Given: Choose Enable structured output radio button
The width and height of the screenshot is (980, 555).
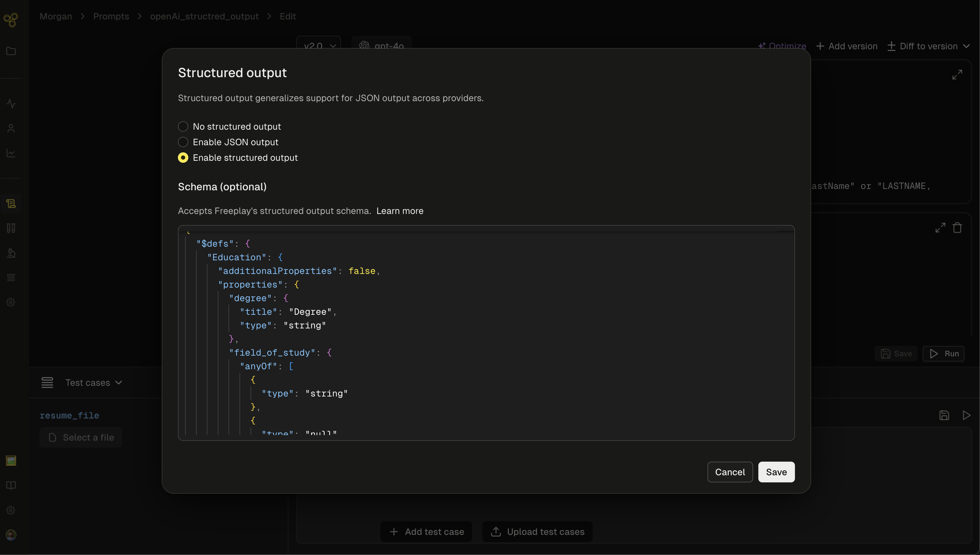Looking at the screenshot, I should 183,158.
